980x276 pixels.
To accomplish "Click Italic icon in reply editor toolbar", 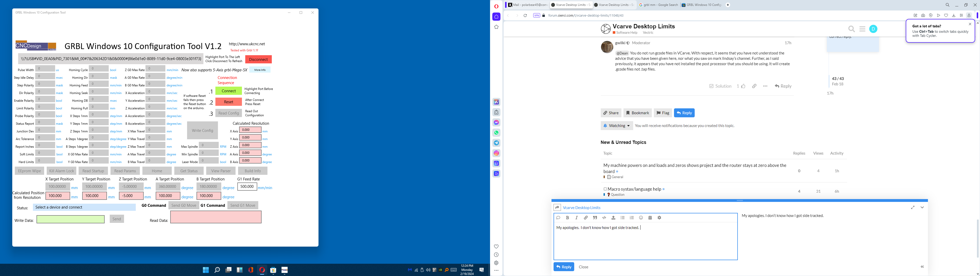I will (577, 218).
